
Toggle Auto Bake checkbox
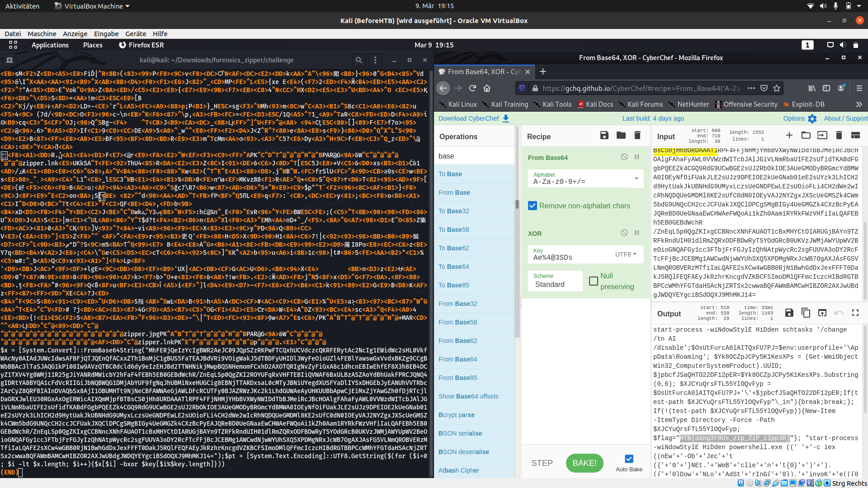629,459
